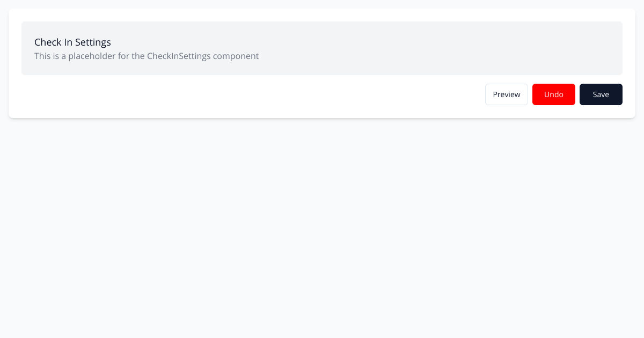
Task: Click the gray Check In Settings header panel
Action: pos(322,48)
